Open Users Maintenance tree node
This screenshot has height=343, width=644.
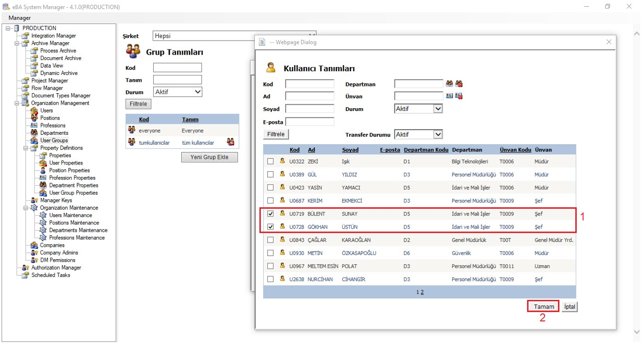click(x=70, y=215)
